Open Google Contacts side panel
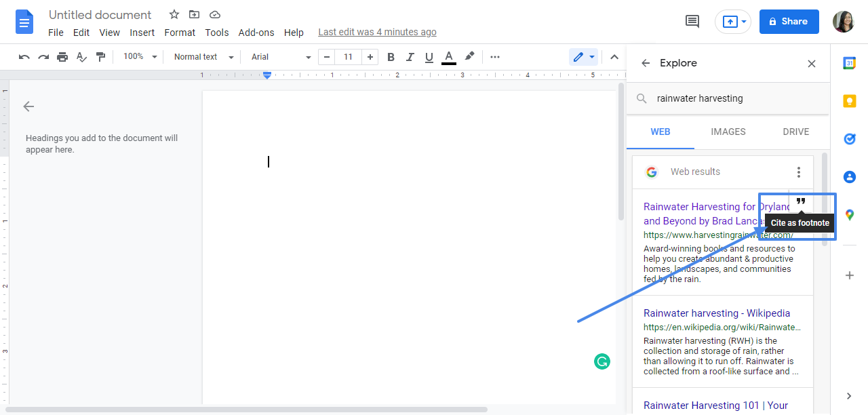Viewport: 868px width, 415px height. [x=849, y=177]
